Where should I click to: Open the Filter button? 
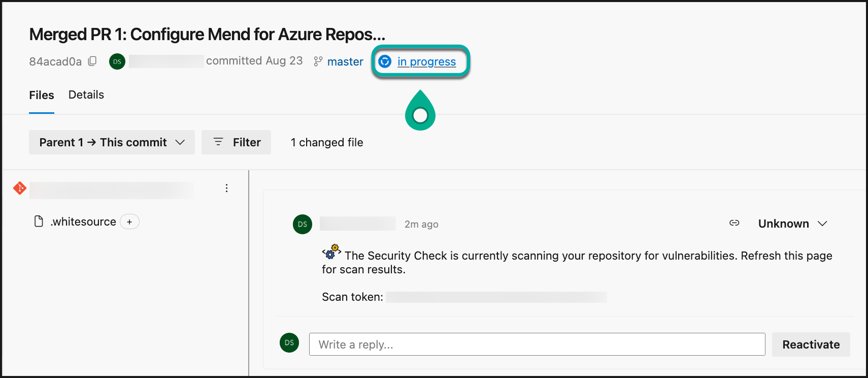(236, 142)
